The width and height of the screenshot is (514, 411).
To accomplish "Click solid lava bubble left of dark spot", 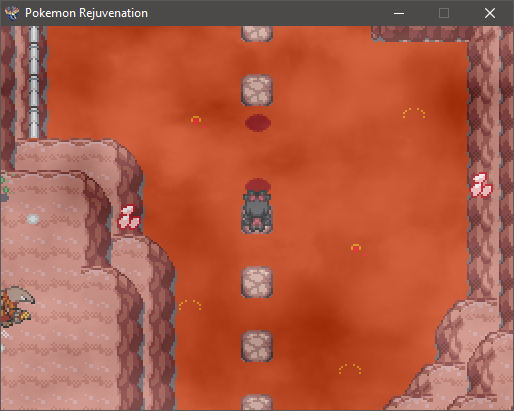I will click(196, 120).
